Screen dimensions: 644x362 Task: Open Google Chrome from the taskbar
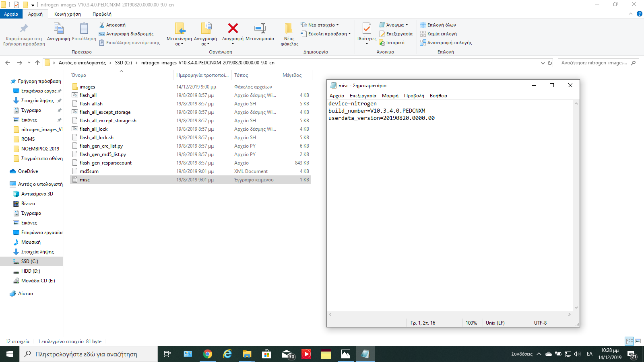point(208,354)
